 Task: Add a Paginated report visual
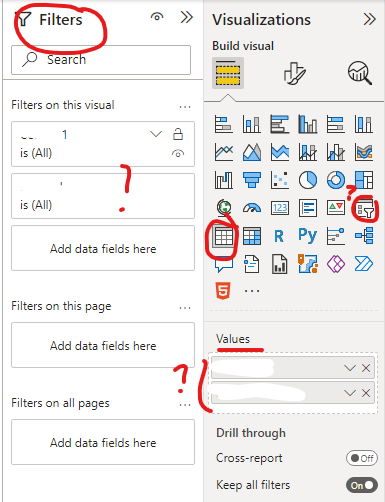279,264
